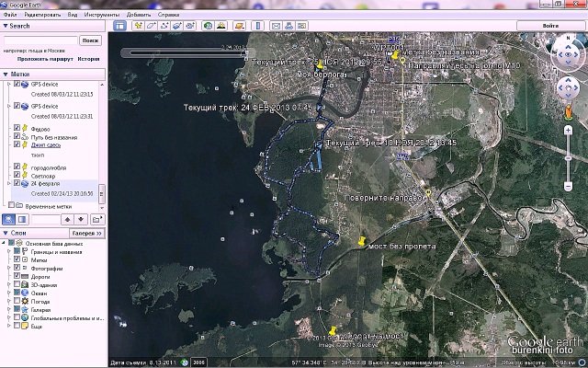588x368 pixels.
Task: Expand the '24 февраля' tree node
Action: coord(9,184)
